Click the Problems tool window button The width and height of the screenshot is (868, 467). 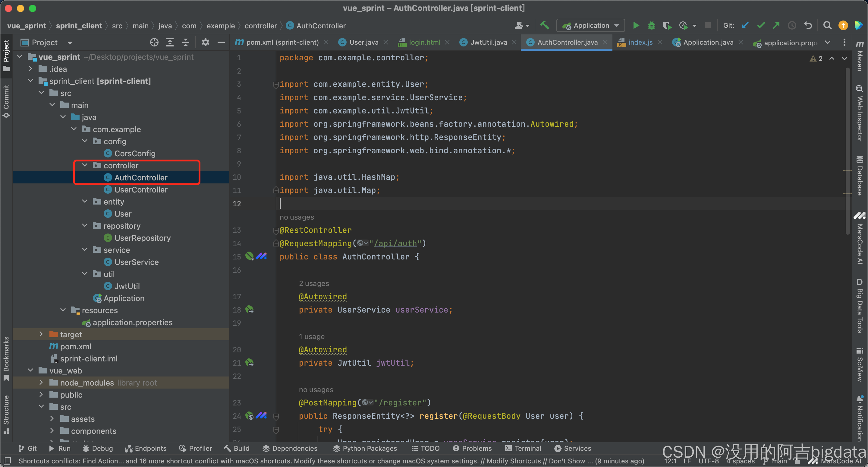[x=472, y=448]
